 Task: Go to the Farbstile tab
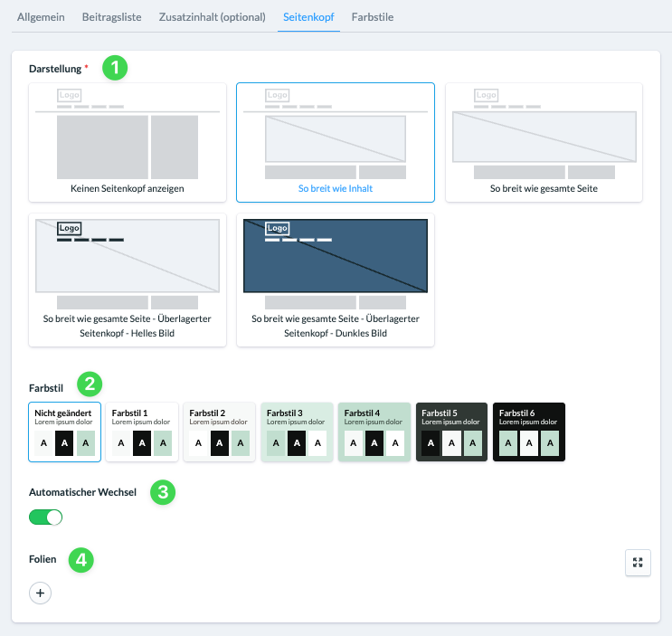[373, 17]
